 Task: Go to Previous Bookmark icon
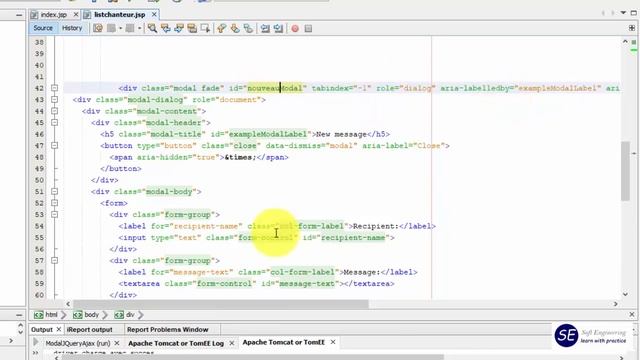click(x=222, y=28)
